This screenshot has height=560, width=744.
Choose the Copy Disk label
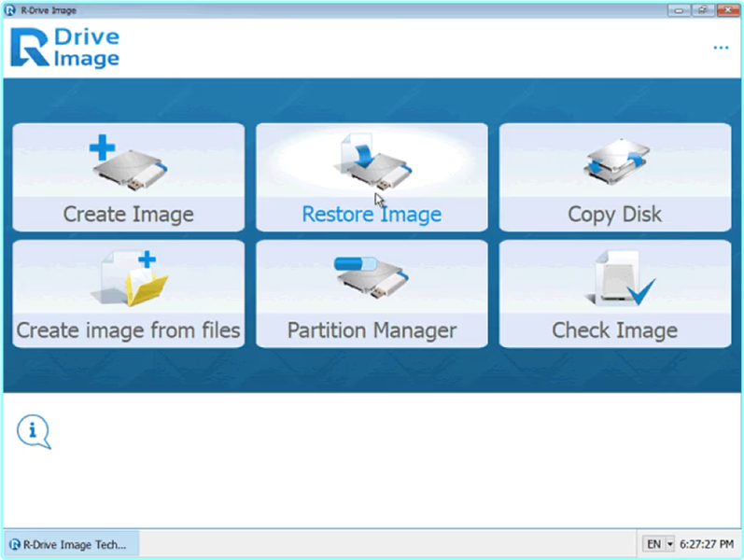615,215
